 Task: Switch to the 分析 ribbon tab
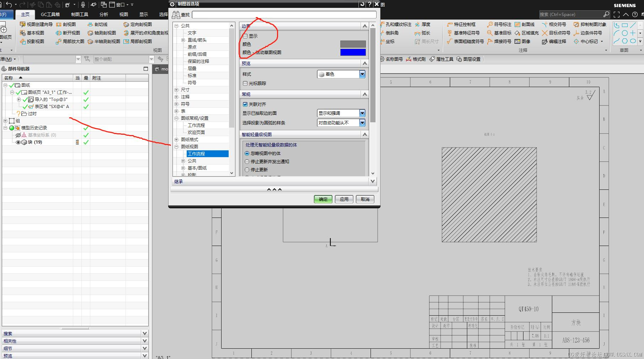104,14
